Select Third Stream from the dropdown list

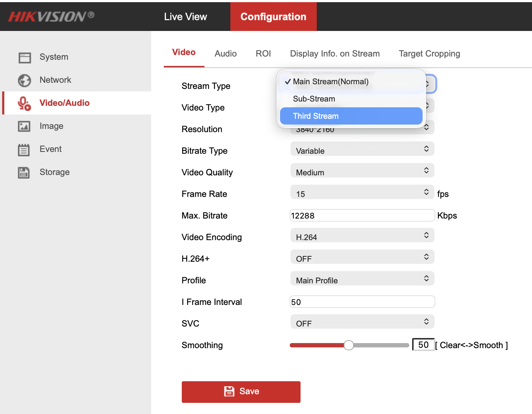coord(351,116)
